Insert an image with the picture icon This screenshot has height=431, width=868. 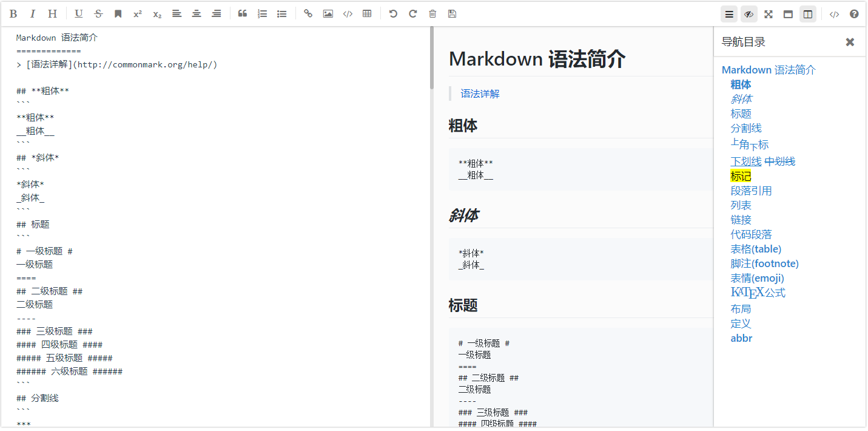click(x=328, y=14)
